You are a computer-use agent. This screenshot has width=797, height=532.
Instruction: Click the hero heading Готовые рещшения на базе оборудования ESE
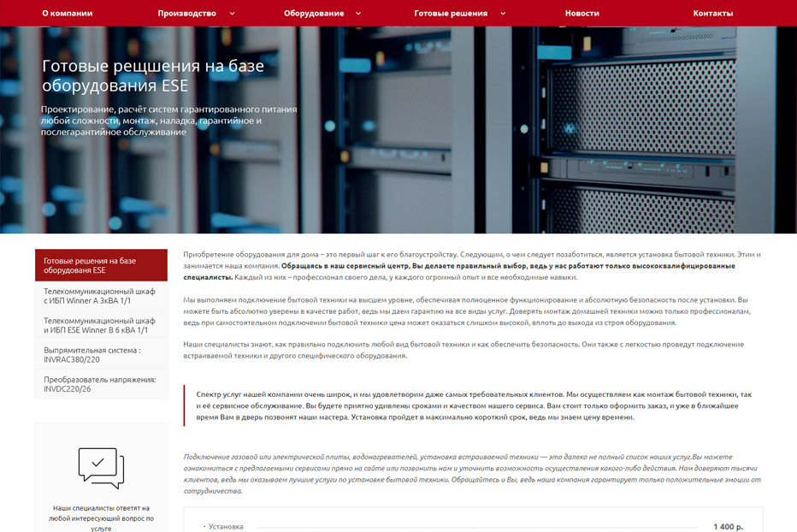coord(152,75)
